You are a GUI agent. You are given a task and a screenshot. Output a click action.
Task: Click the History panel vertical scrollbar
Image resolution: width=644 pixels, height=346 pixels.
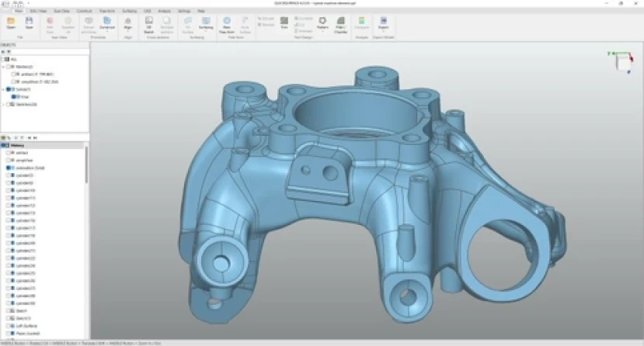[86, 164]
